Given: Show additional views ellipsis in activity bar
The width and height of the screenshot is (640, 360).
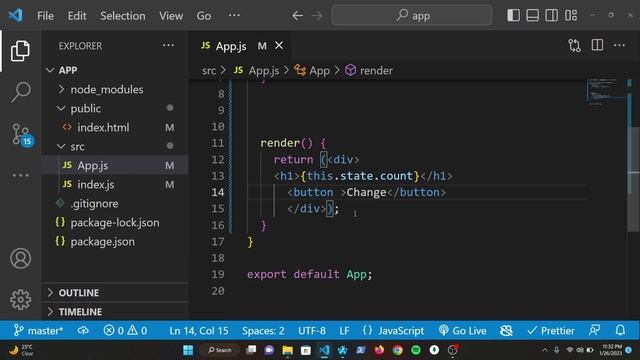Looking at the screenshot, I should tap(20, 176).
